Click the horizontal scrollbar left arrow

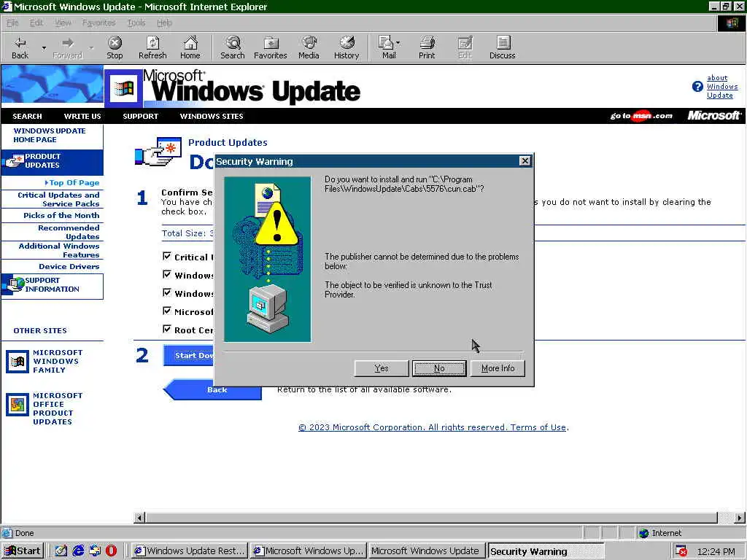pos(139,518)
